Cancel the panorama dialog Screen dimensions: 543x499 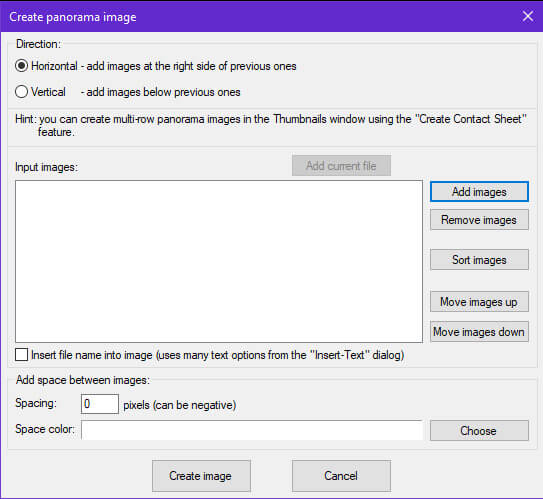341,476
